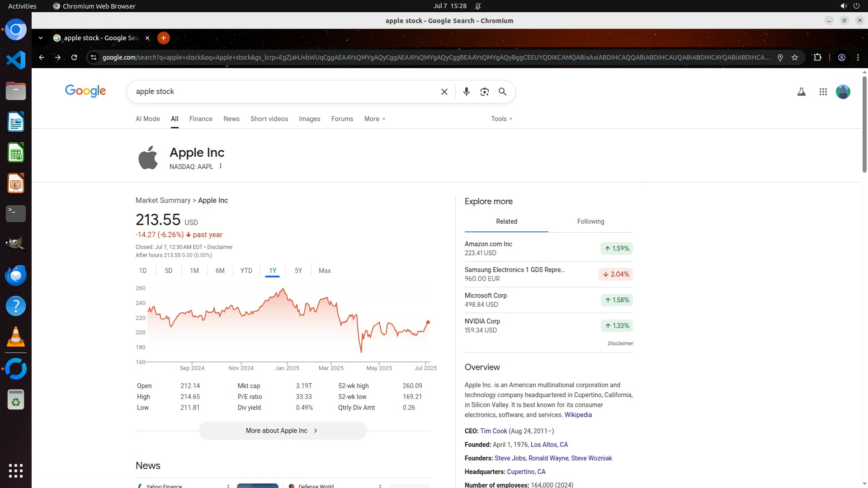Open Search Labs flask icon
Viewport: 868px width, 488px height.
(801, 92)
